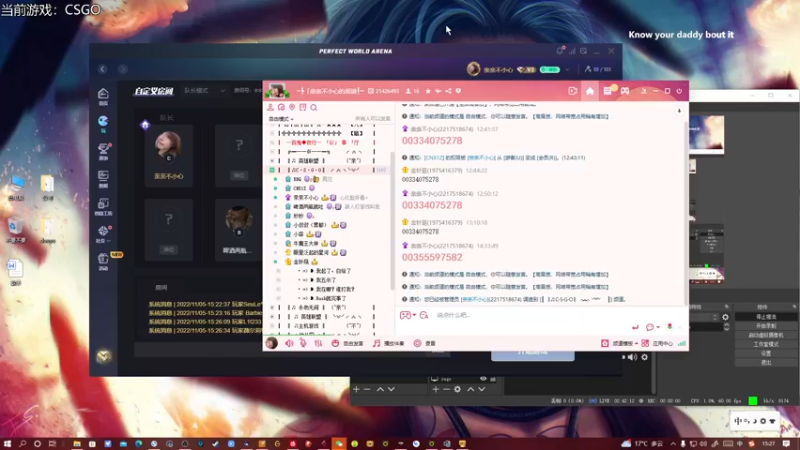
Task: Open source properties gear in OBS sources toolbar
Action: 457,389
